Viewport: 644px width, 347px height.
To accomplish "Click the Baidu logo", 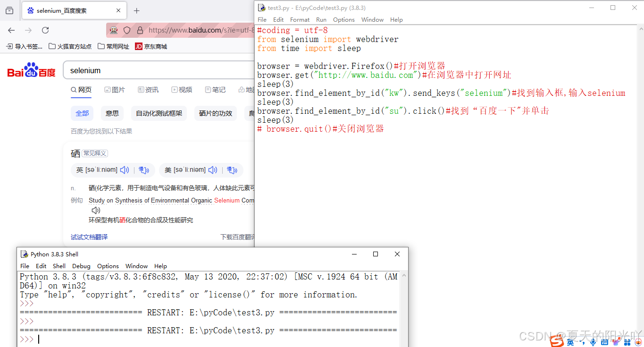I will (x=31, y=70).
